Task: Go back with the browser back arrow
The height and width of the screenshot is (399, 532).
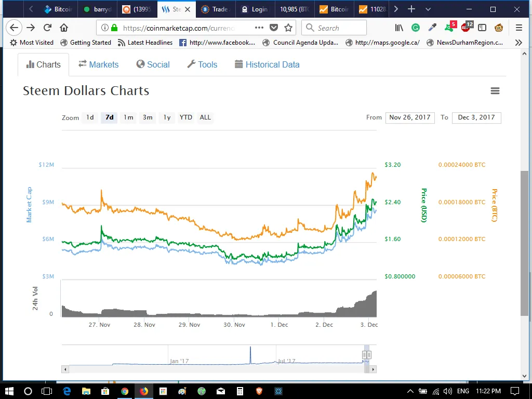Action: [14, 28]
